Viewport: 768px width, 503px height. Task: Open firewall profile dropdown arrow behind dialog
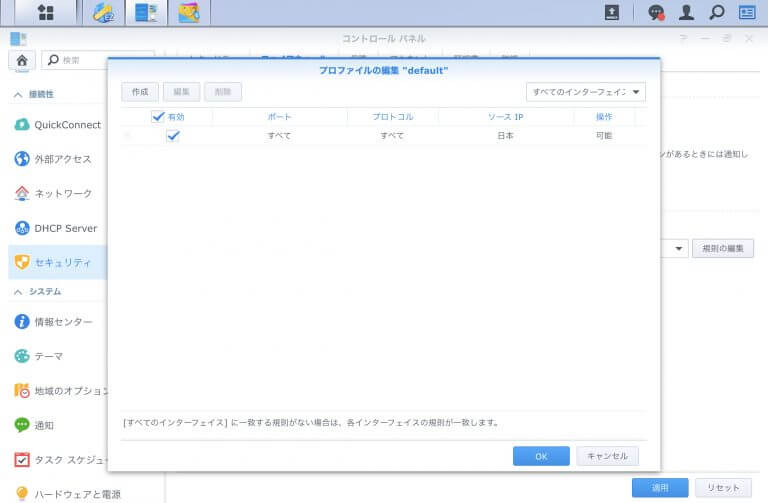point(678,249)
